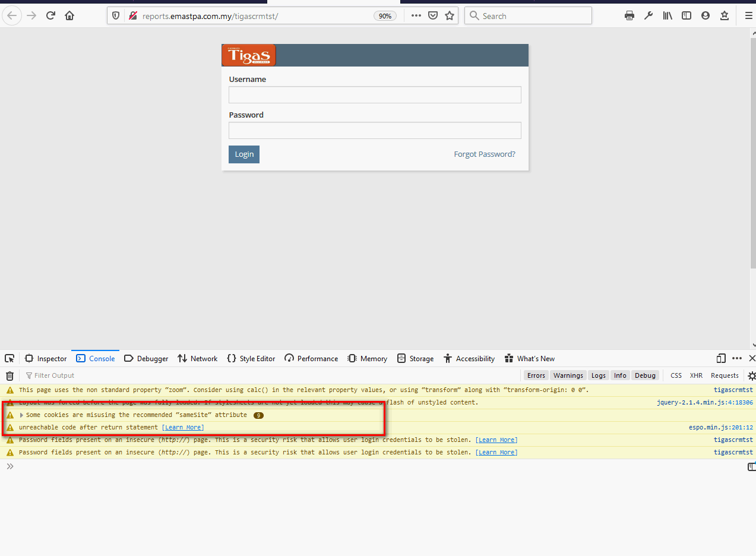Toggle the XHR filter

pos(696,375)
